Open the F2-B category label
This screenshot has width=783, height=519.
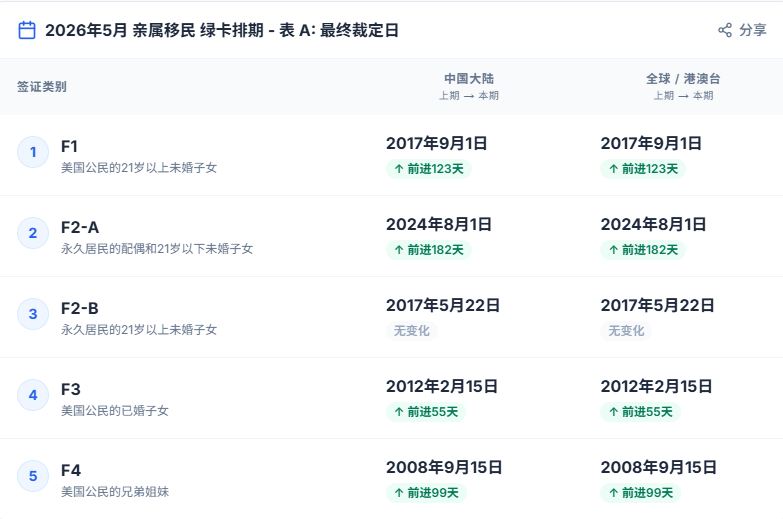point(80,308)
